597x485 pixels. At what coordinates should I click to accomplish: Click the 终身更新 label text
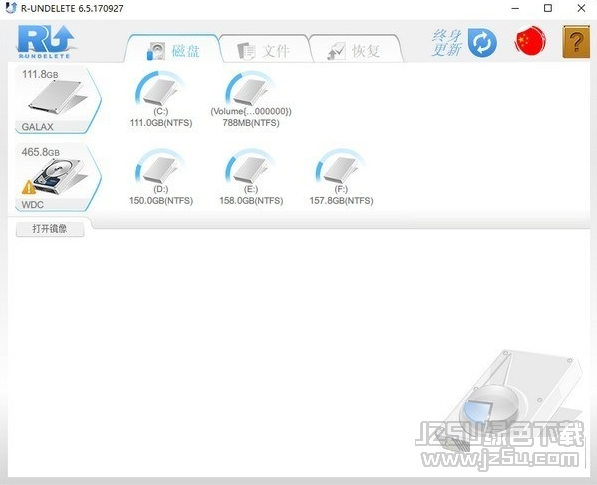(x=447, y=43)
